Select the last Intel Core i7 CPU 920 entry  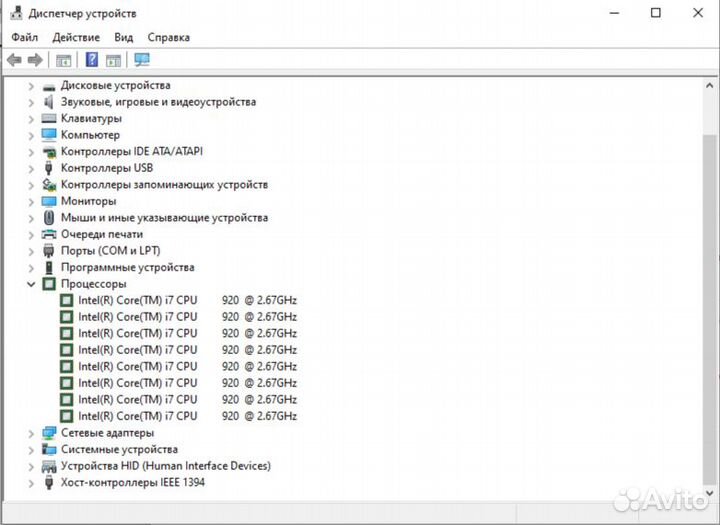pos(187,416)
